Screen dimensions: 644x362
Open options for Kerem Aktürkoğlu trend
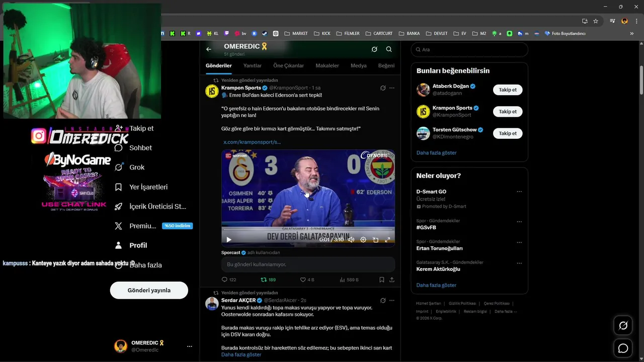pyautogui.click(x=519, y=263)
